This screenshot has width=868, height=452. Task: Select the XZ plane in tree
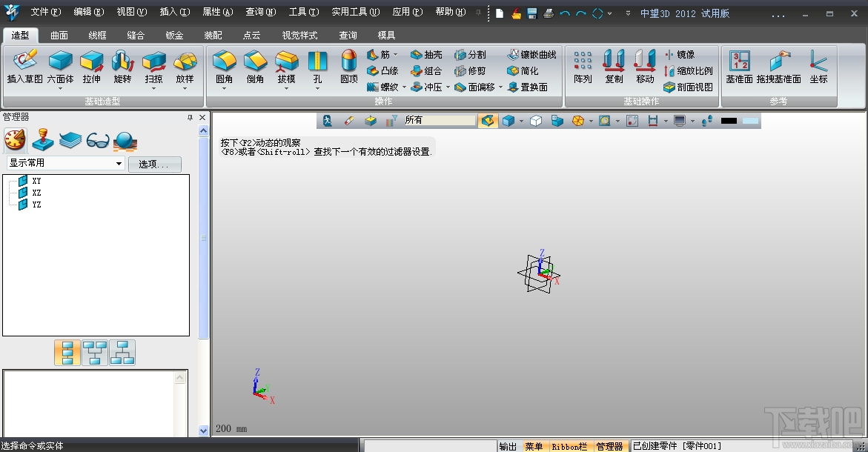pos(36,193)
